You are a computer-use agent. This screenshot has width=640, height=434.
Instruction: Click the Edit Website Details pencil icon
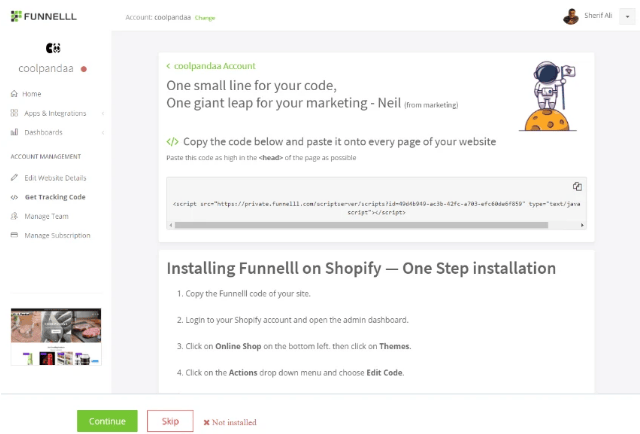14,178
